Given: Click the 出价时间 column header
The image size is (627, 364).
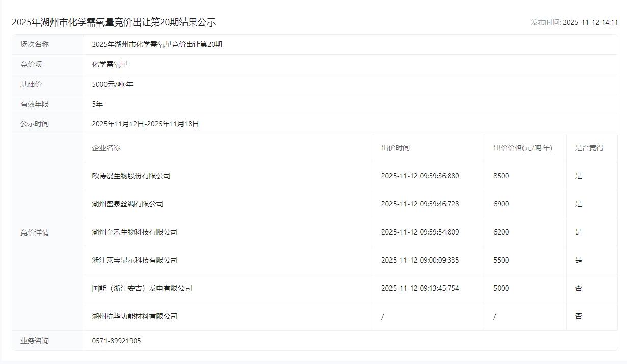Looking at the screenshot, I should point(395,148).
